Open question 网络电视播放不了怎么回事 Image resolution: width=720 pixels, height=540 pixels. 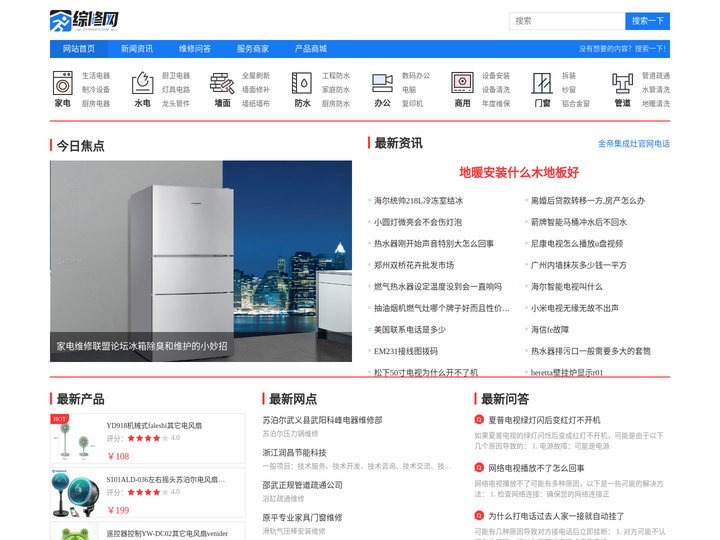[x=536, y=468]
